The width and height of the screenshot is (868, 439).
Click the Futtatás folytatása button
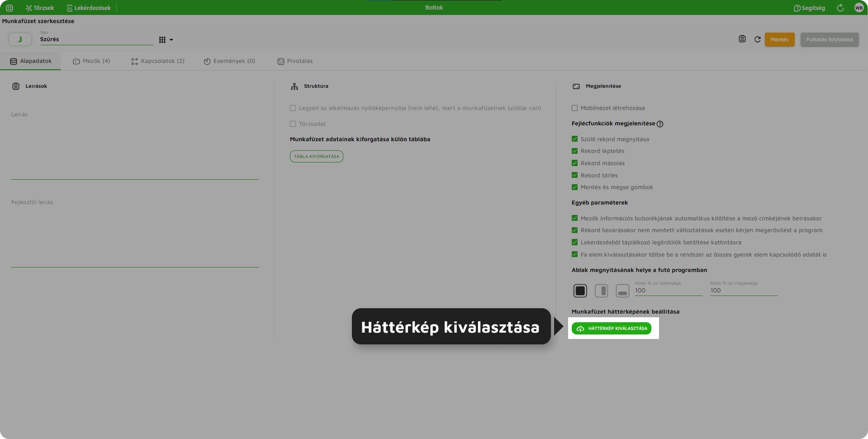(830, 39)
